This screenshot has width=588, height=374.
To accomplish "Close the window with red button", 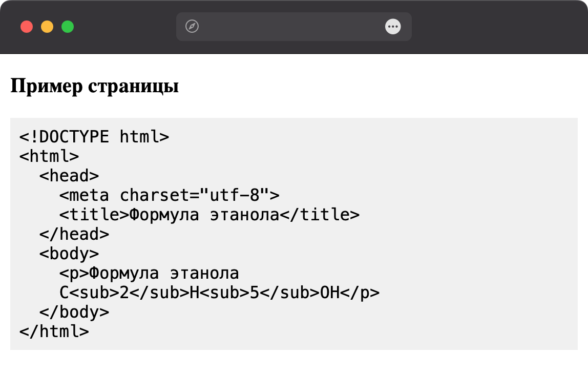I will 27,27.
